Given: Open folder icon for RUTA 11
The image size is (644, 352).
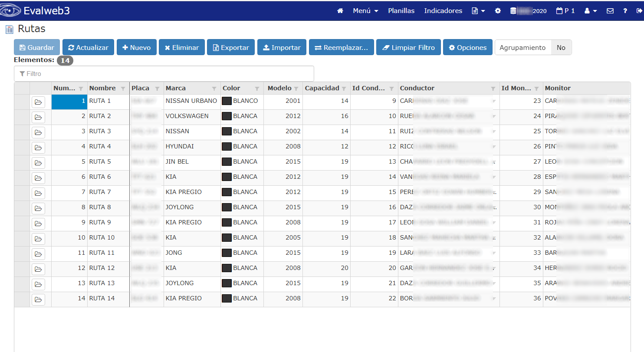Looking at the screenshot, I should tap(38, 254).
